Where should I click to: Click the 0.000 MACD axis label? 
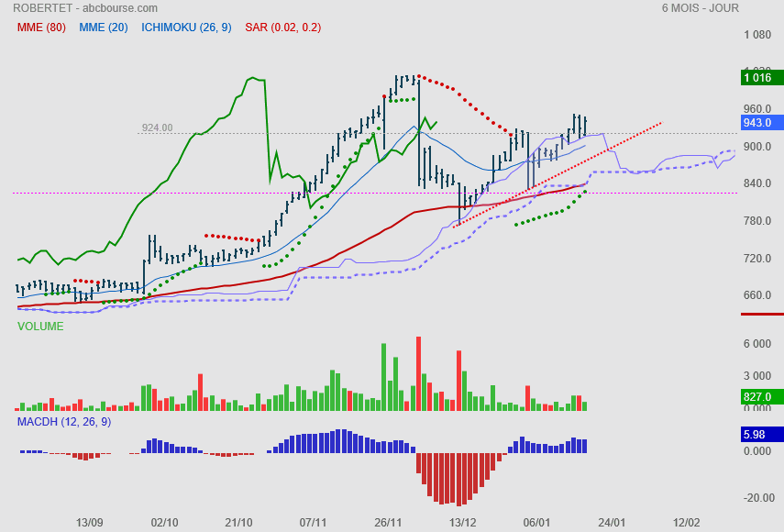[757, 451]
